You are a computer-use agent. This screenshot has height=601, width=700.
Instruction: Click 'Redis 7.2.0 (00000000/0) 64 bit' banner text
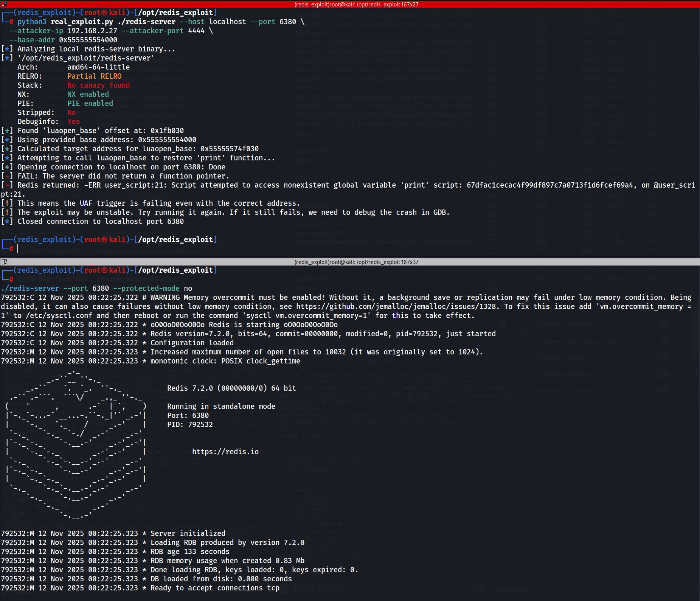point(231,388)
